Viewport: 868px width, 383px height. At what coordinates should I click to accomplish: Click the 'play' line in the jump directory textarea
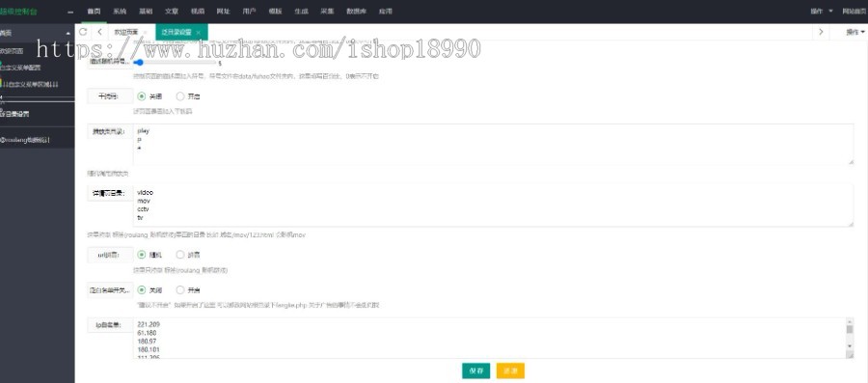[x=144, y=131]
